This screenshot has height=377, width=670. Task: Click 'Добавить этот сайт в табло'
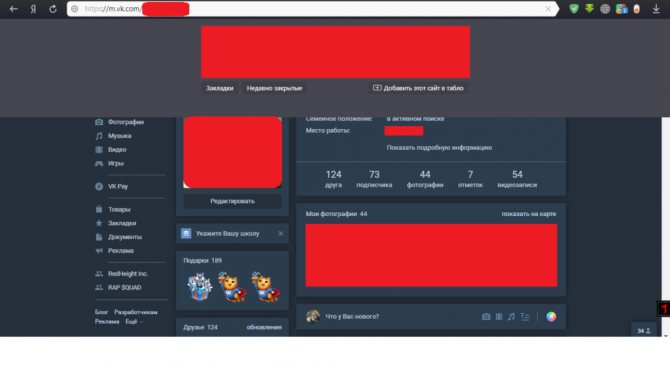[418, 88]
